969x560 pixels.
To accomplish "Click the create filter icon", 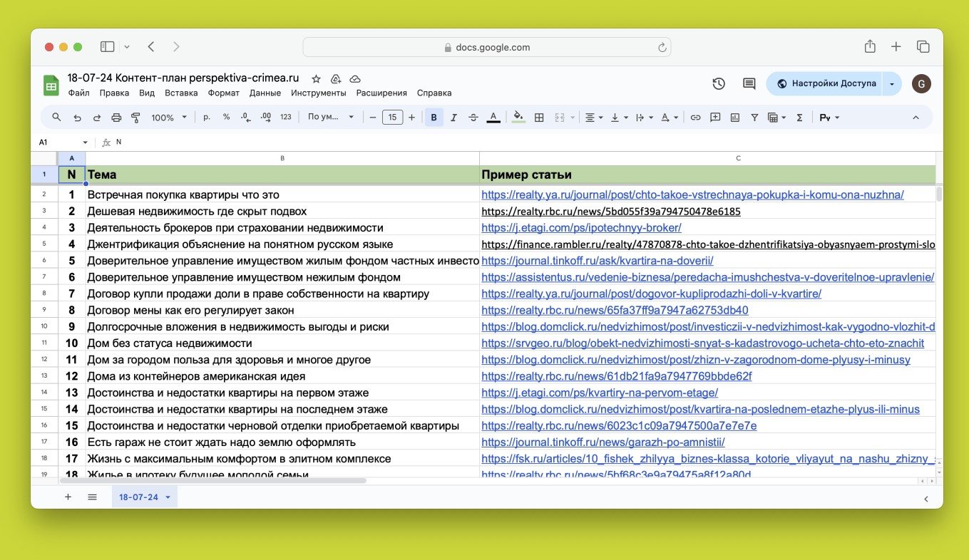I will click(x=754, y=118).
